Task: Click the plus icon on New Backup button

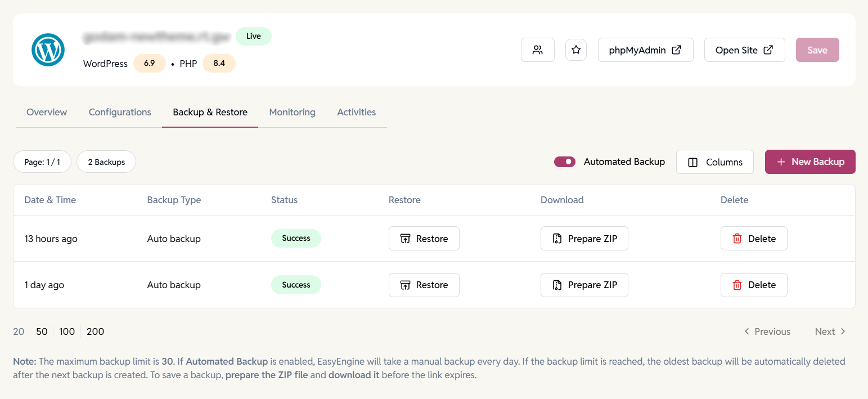Action: pyautogui.click(x=781, y=162)
